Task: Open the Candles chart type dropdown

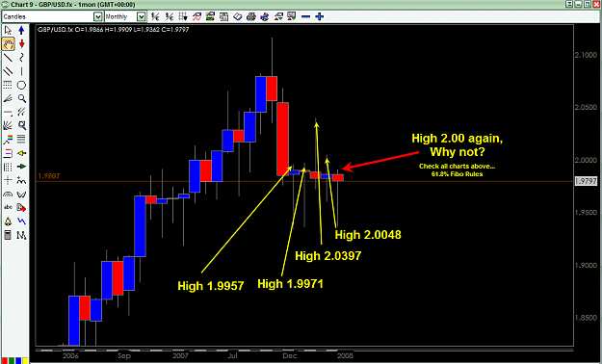Action: [98, 16]
